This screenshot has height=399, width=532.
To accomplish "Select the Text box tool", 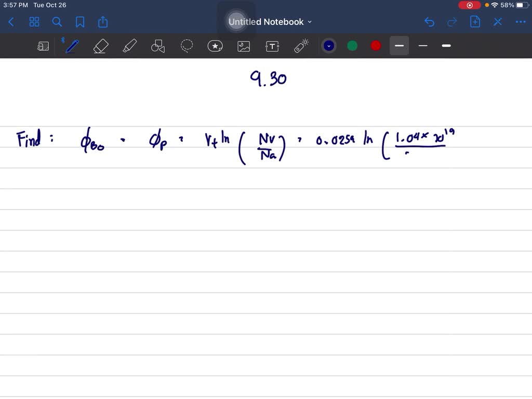I will [x=272, y=46].
